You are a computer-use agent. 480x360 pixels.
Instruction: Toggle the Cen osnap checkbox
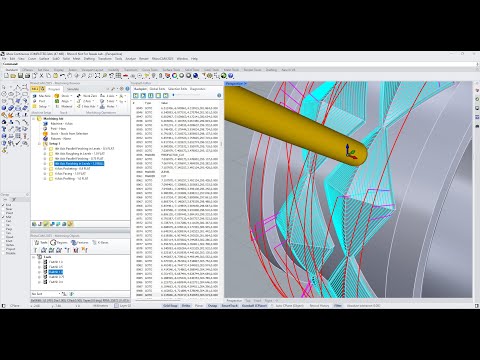pos(4,221)
